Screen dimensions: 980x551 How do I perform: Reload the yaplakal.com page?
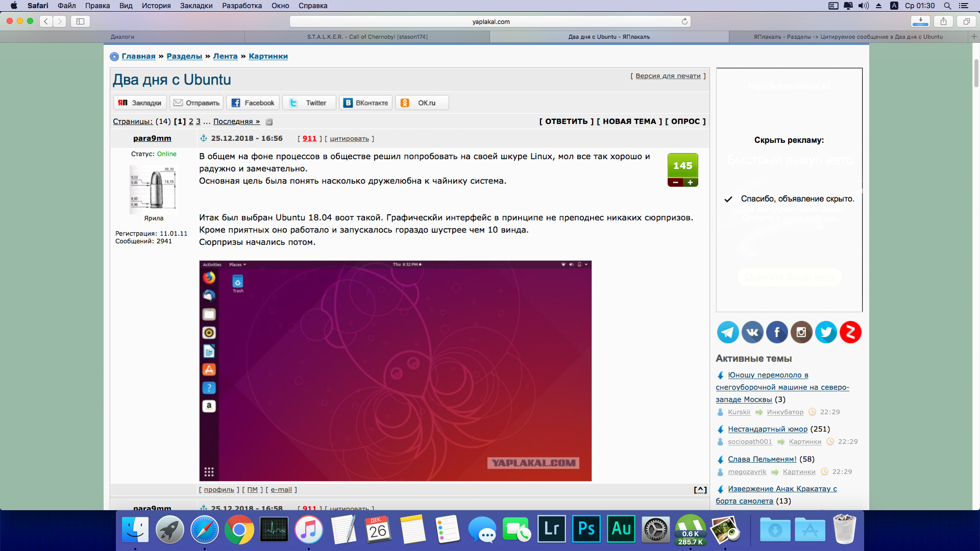(x=684, y=21)
